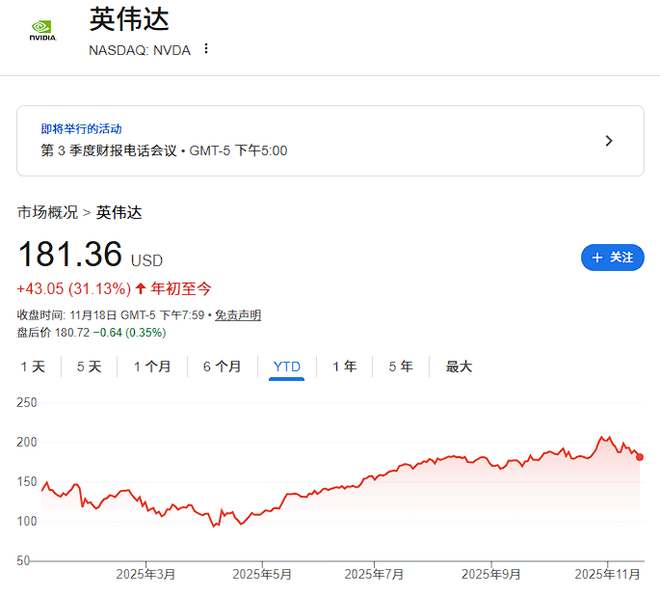Select the 6 个月 range tab
This screenshot has width=660, height=597.
222,367
